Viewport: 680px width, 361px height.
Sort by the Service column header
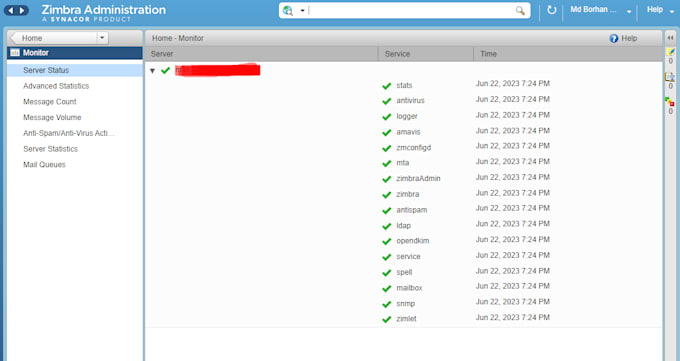[x=426, y=54]
